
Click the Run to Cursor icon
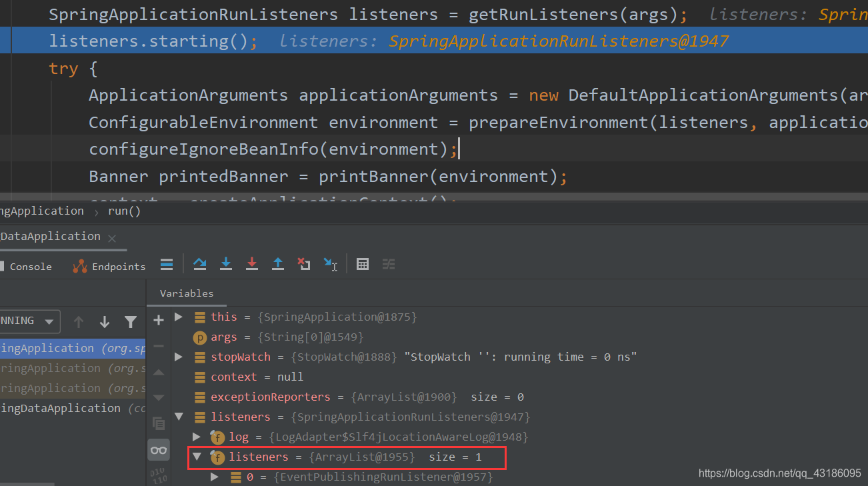(330, 264)
